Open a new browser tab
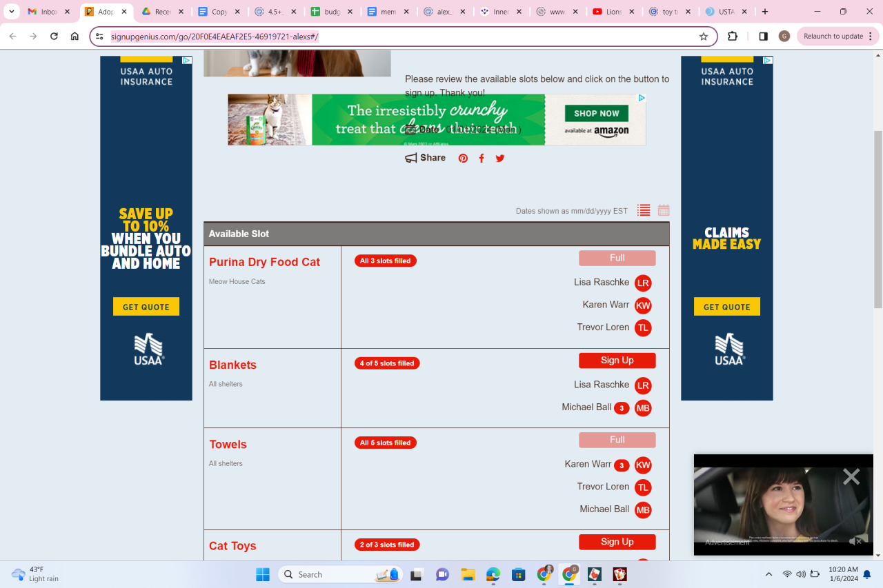883x588 pixels. click(765, 12)
